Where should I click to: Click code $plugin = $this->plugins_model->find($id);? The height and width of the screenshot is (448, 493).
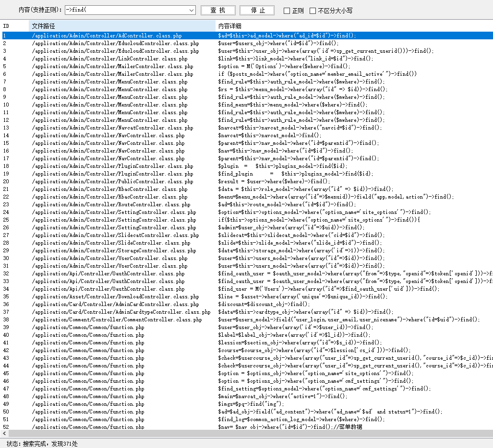pyautogui.click(x=282, y=166)
